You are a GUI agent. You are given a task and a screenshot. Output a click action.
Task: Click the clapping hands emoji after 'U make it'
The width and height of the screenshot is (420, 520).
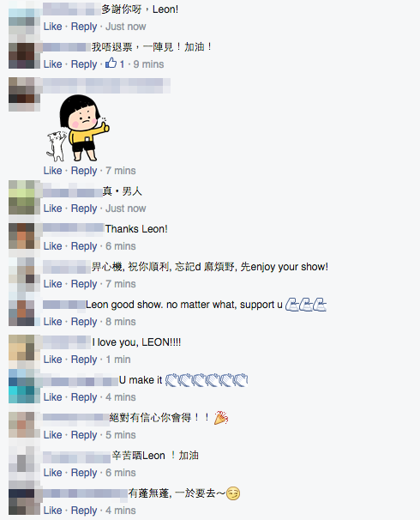[207, 380]
